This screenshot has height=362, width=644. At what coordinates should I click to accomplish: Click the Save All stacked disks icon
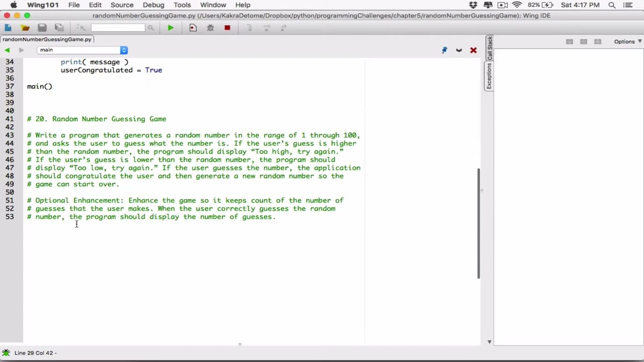(59, 28)
